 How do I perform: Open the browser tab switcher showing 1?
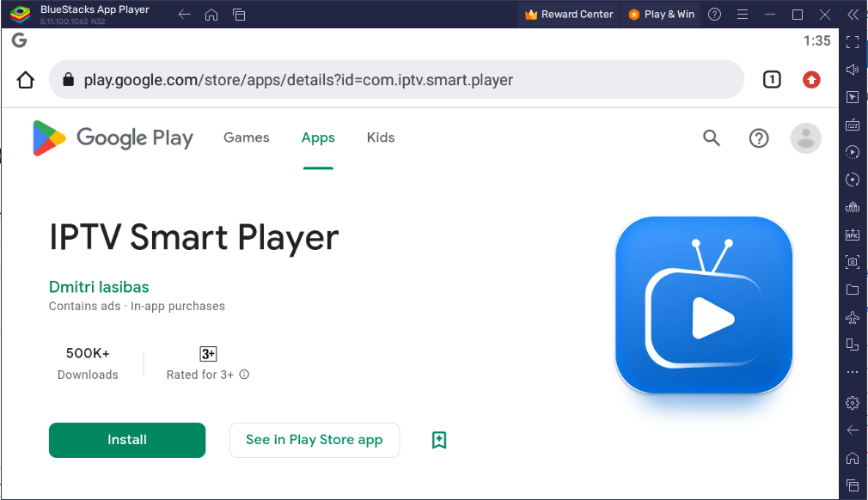pos(772,80)
